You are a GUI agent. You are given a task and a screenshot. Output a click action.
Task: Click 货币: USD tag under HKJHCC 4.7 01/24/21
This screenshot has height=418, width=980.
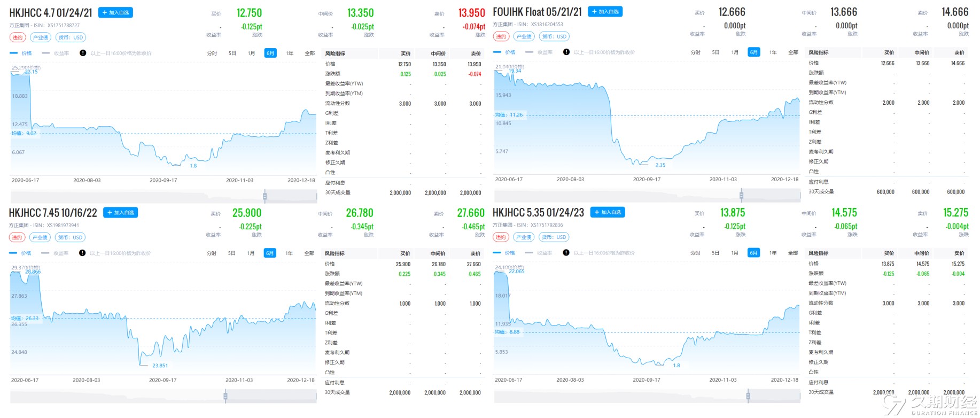pos(71,37)
